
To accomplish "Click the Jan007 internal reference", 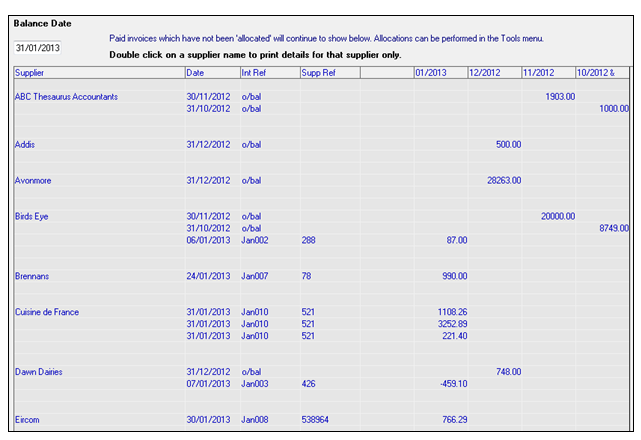I will click(255, 276).
